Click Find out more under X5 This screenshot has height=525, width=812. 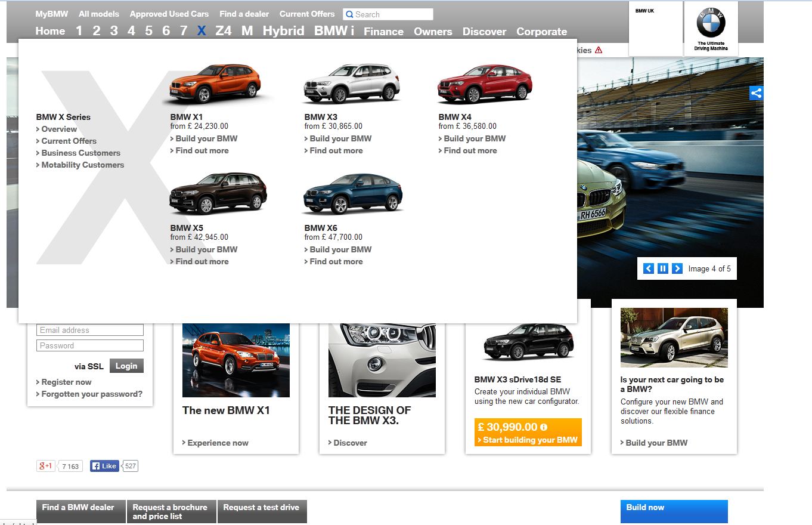tap(200, 261)
